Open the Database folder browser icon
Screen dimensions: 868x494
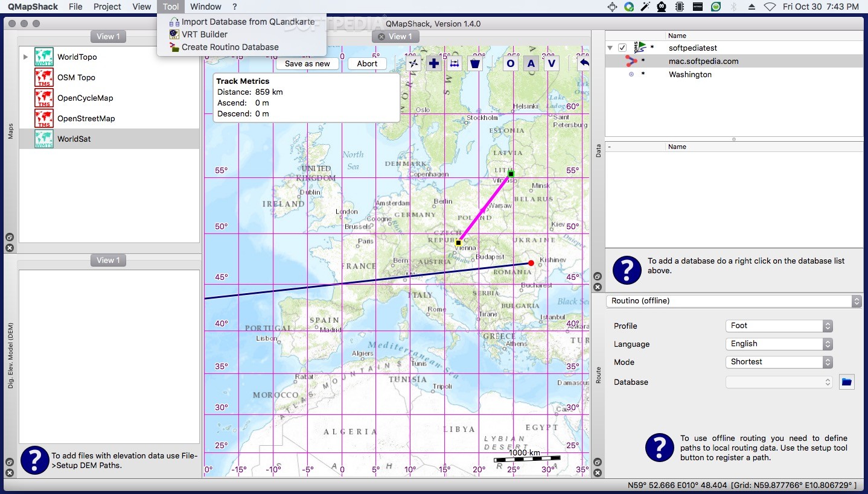846,382
